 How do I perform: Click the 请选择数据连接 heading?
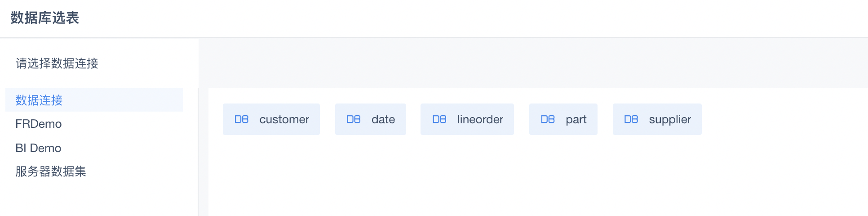point(57,63)
